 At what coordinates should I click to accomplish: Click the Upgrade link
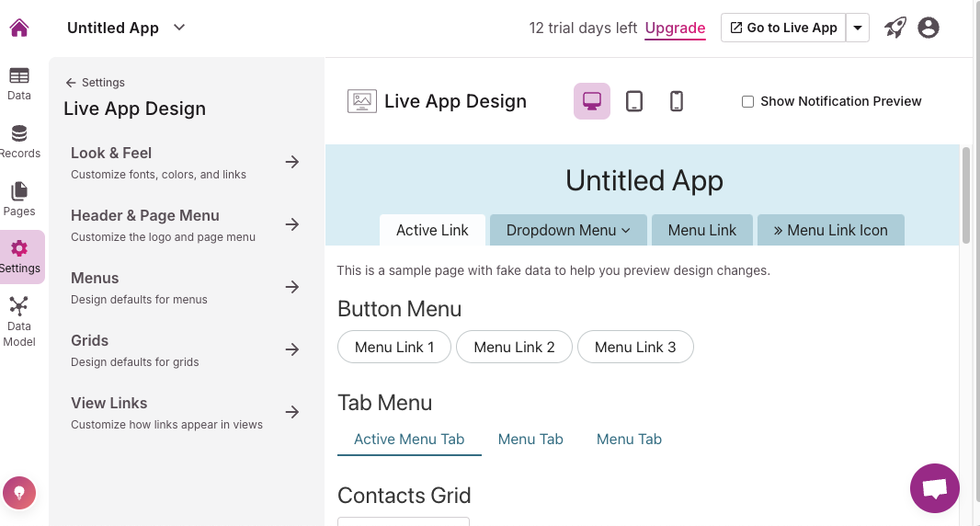click(x=675, y=28)
